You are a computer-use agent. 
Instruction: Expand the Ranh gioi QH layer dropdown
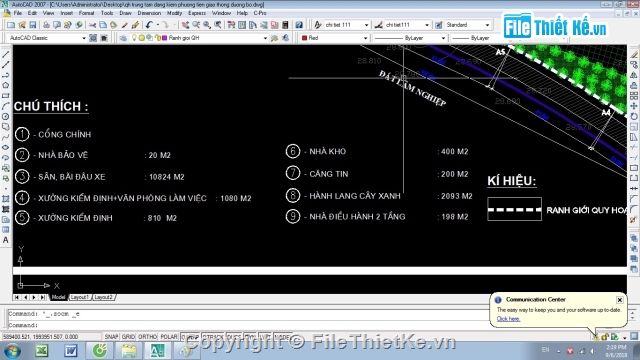[265, 38]
